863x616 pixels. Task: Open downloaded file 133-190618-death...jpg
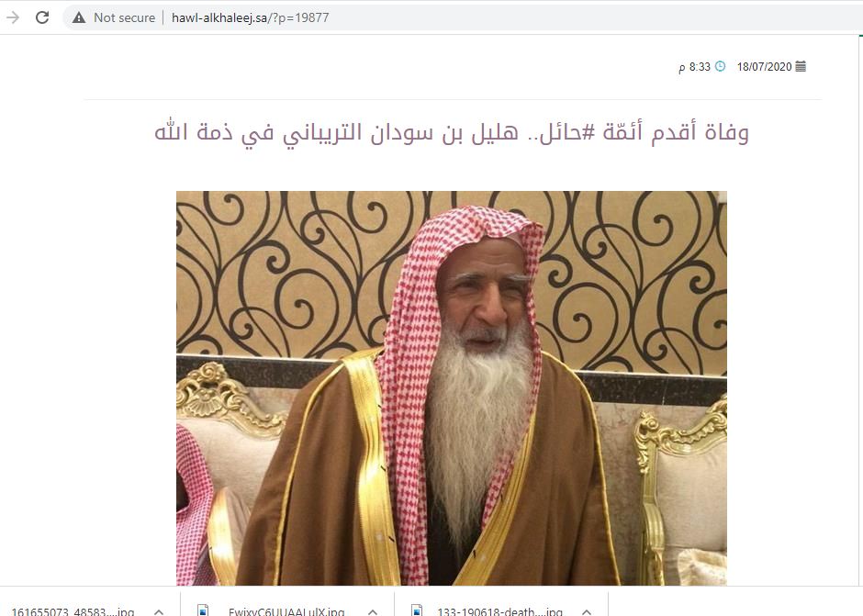[499, 611]
